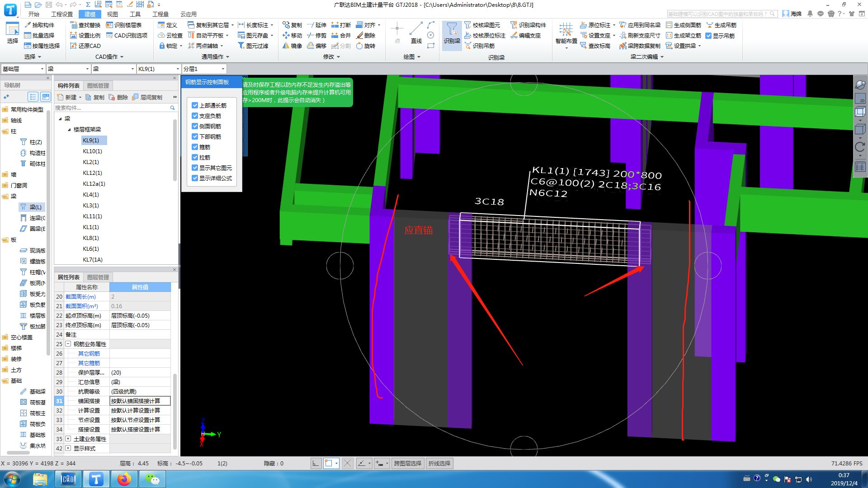Click the Windows Start button
The height and width of the screenshot is (488, 868).
pyautogui.click(x=12, y=479)
